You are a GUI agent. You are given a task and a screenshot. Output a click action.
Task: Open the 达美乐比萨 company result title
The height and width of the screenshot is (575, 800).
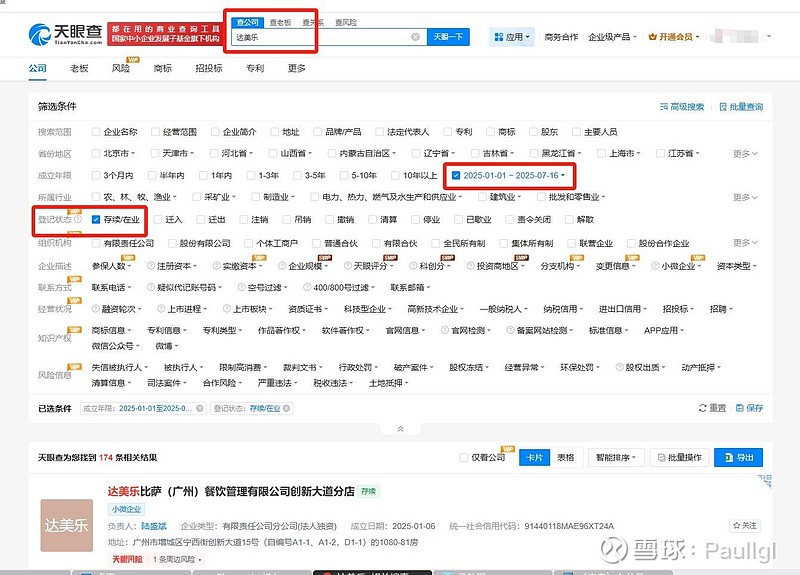click(x=231, y=491)
